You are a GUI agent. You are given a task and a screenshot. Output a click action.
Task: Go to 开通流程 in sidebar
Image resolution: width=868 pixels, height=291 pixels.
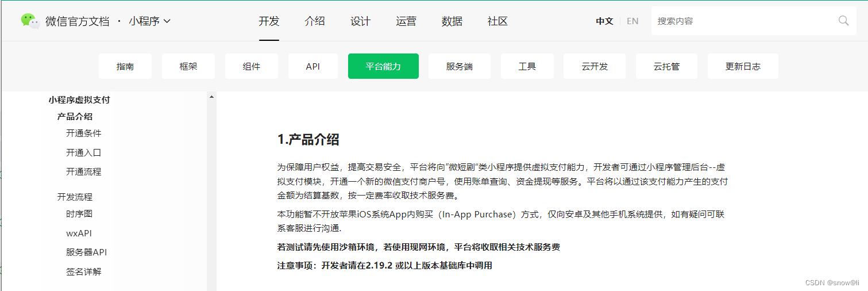tap(84, 171)
